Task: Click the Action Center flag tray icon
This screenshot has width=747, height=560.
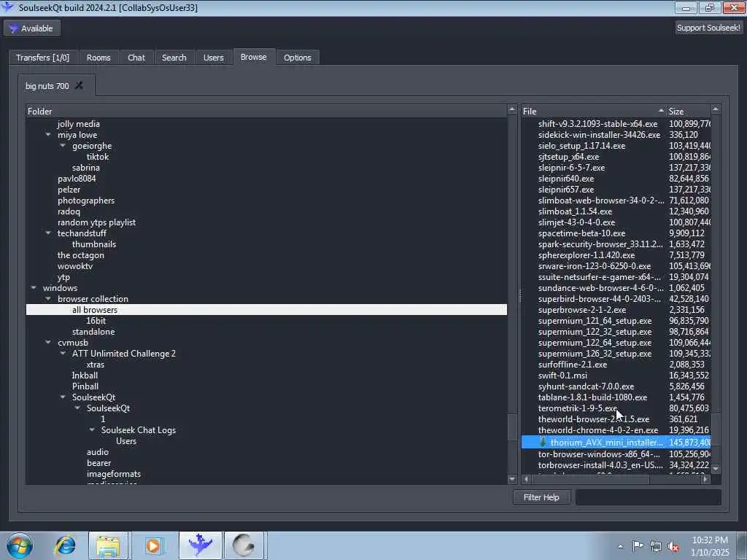Action: [x=638, y=546]
